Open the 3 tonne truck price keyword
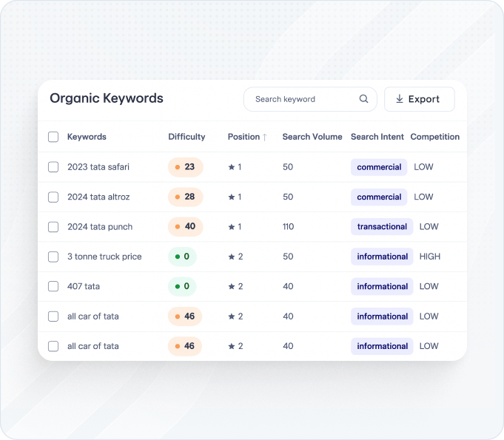The height and width of the screenshot is (440, 504). [x=104, y=257]
